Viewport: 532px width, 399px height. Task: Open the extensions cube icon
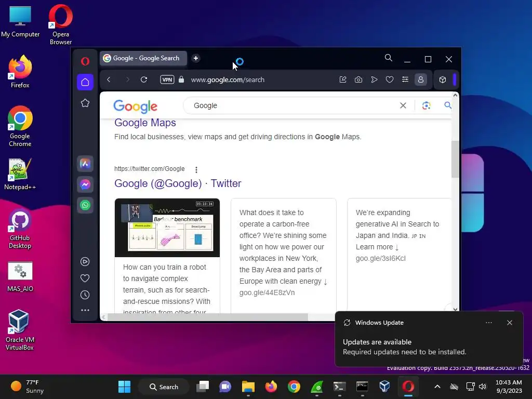[x=443, y=79]
